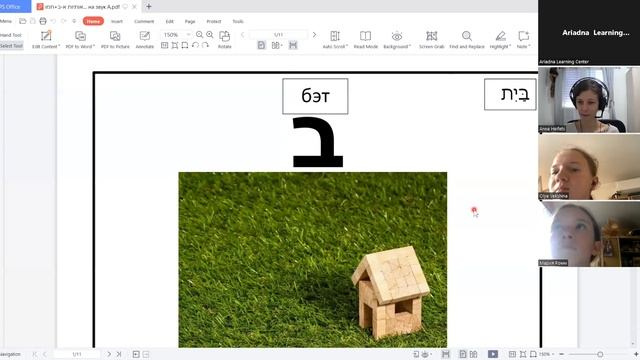Screen dimensions: 640x360
Task: Toggle single page layout in status bar
Action: click(x=463, y=354)
